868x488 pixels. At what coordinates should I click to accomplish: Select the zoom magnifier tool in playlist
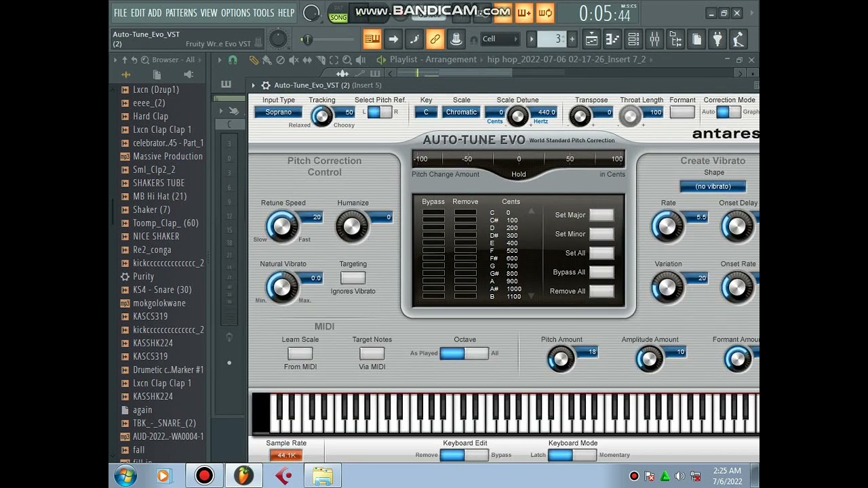[347, 60]
